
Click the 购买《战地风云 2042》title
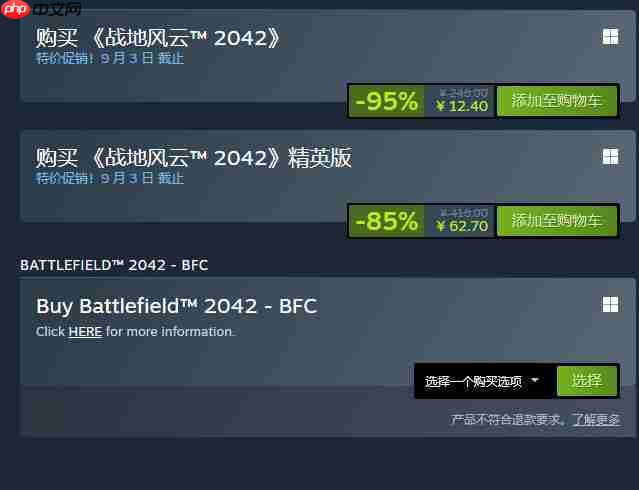158,38
